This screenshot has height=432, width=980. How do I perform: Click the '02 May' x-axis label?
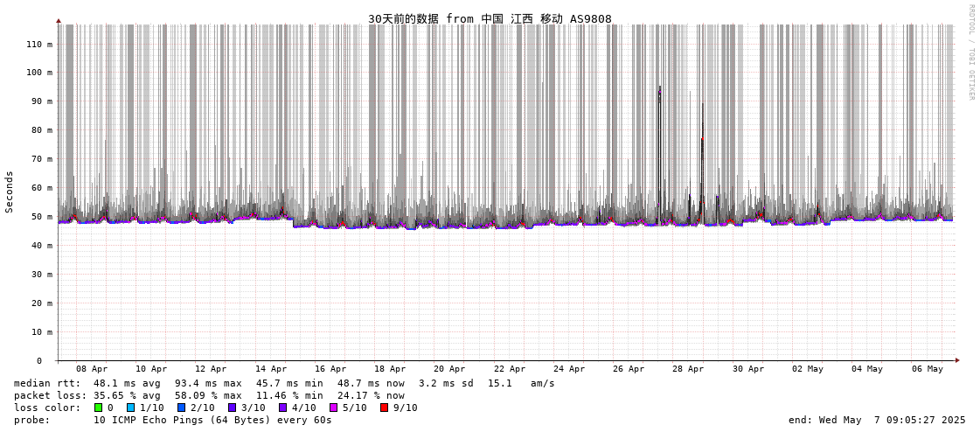(808, 370)
